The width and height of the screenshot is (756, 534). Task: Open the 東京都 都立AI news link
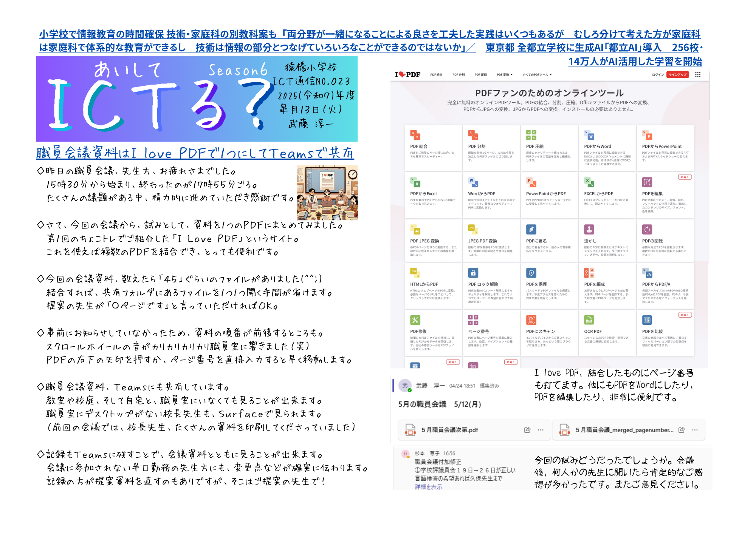pos(594,54)
